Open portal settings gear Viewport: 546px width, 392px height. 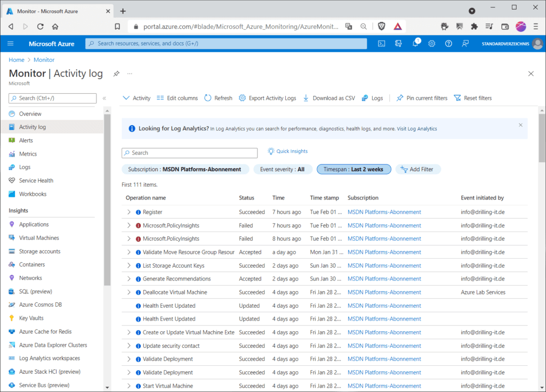click(432, 44)
